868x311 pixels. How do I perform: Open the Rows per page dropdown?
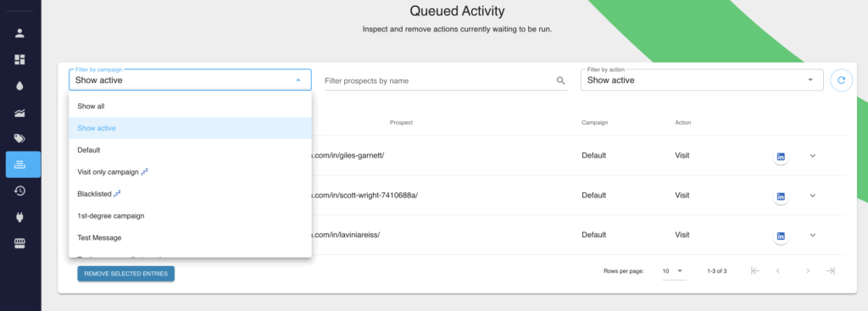click(674, 271)
